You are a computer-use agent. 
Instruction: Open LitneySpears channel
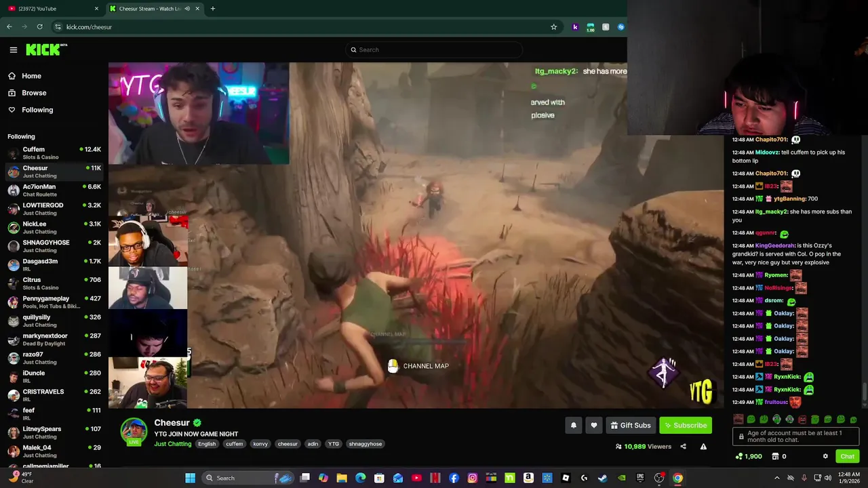[x=54, y=432]
